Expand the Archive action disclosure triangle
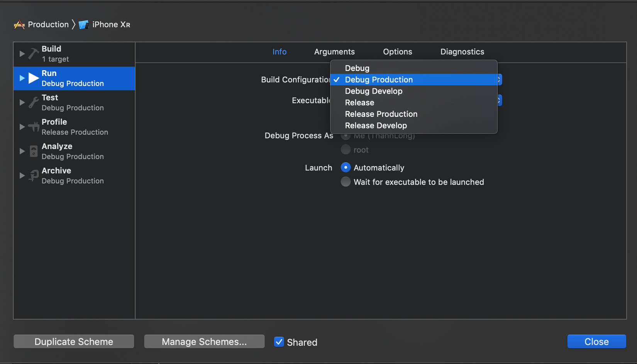The image size is (637, 364). pos(22,175)
